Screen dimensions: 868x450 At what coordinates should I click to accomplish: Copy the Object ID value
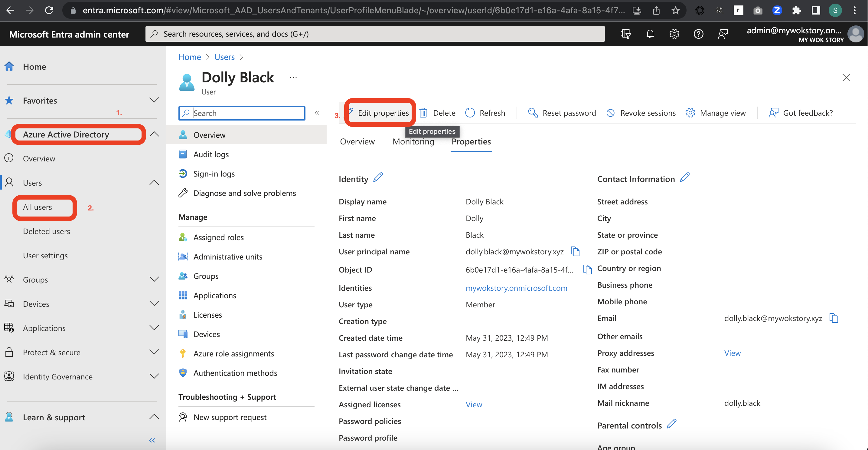point(587,270)
